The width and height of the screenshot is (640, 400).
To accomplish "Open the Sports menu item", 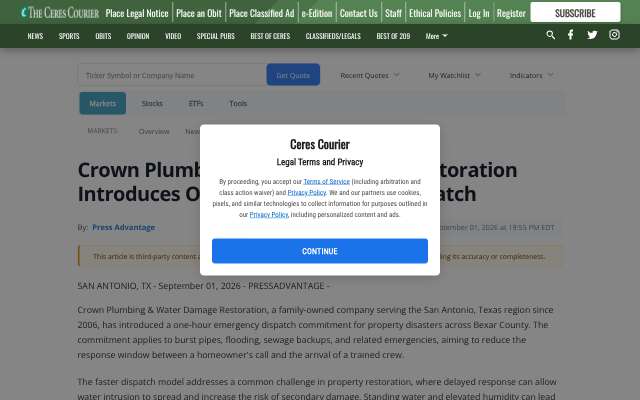I will [x=69, y=36].
